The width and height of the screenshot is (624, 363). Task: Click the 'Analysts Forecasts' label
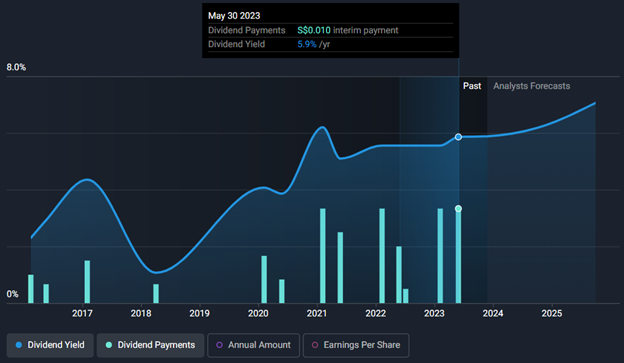pyautogui.click(x=532, y=86)
